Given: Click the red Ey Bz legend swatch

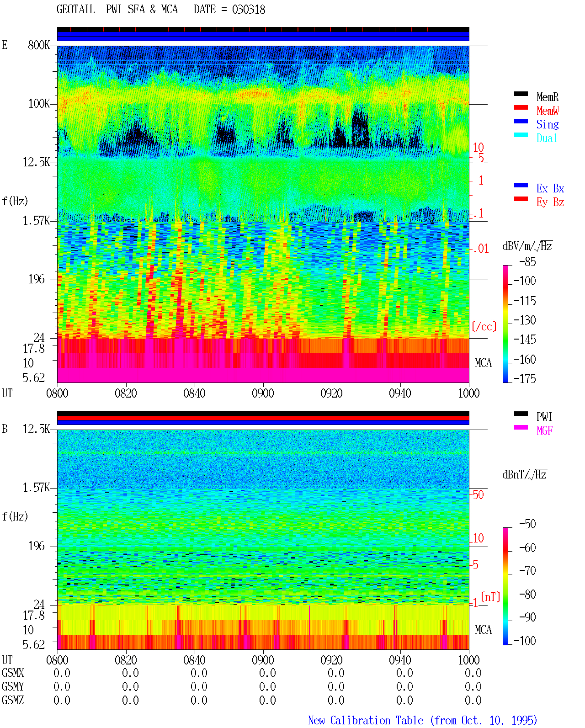Looking at the screenshot, I should 521,199.
